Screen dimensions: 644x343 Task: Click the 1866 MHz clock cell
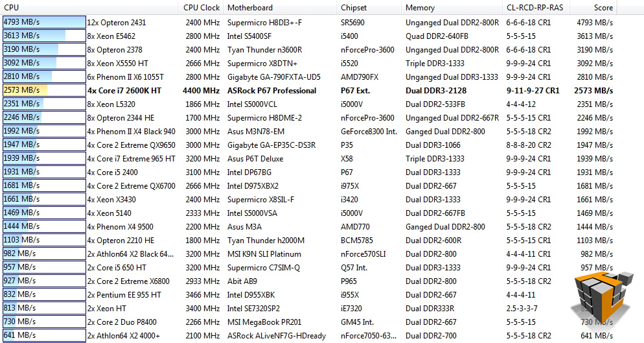click(203, 104)
